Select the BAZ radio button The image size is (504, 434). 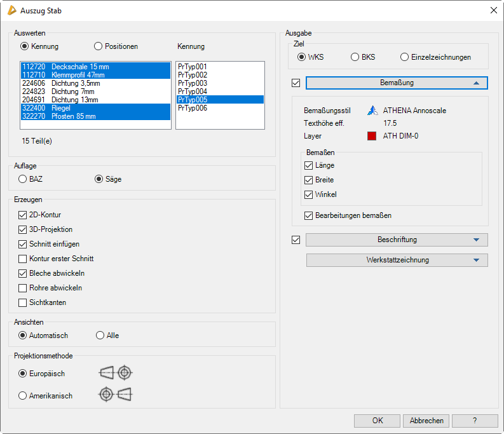(24, 179)
